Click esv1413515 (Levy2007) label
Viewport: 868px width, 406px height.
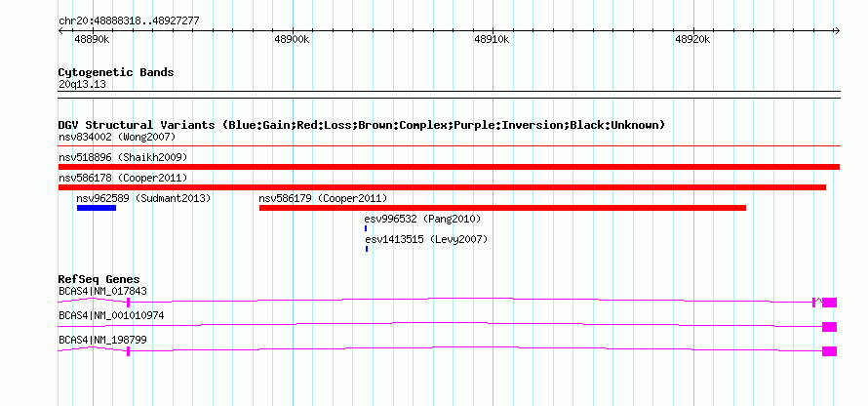pos(426,240)
